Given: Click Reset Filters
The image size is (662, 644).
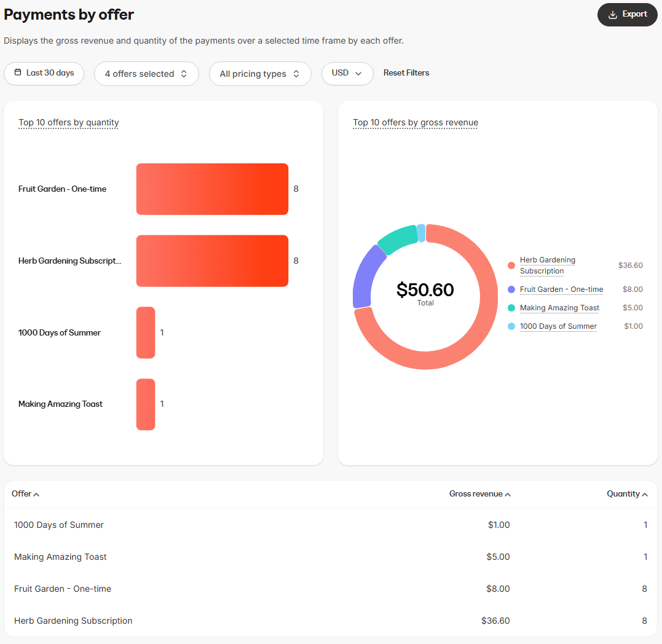Looking at the screenshot, I should click(x=406, y=73).
